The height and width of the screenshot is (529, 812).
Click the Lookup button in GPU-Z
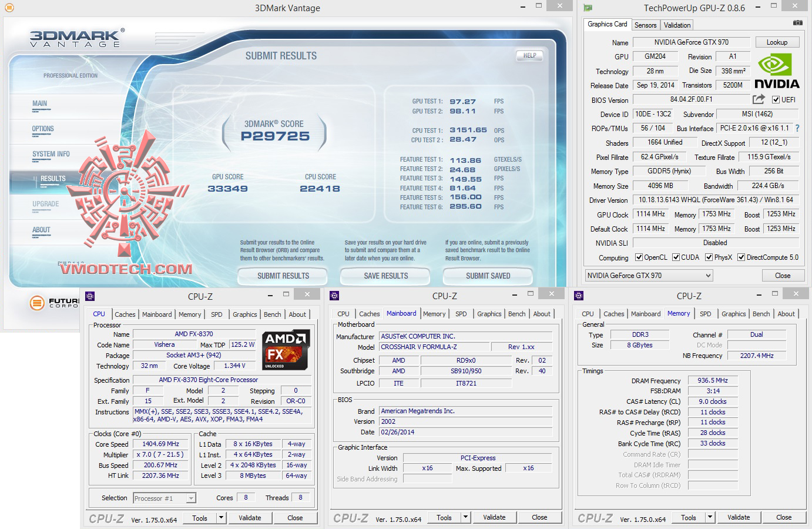(x=777, y=42)
